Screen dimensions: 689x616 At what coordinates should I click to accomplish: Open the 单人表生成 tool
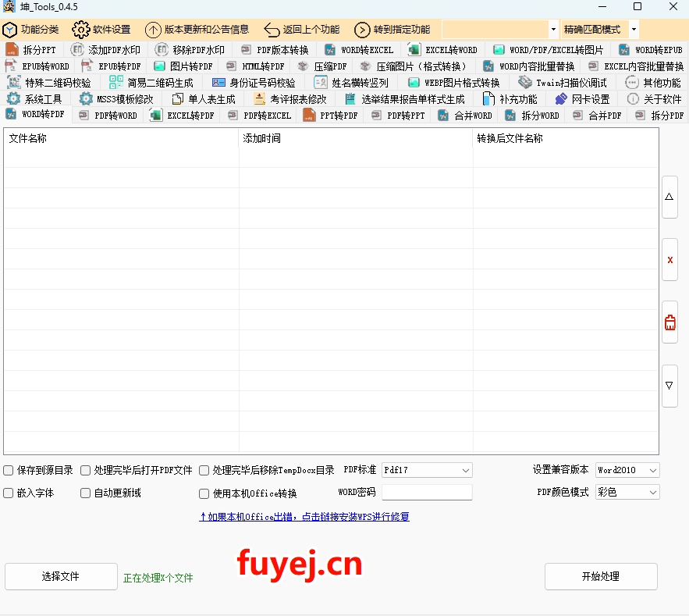pyautogui.click(x=204, y=99)
